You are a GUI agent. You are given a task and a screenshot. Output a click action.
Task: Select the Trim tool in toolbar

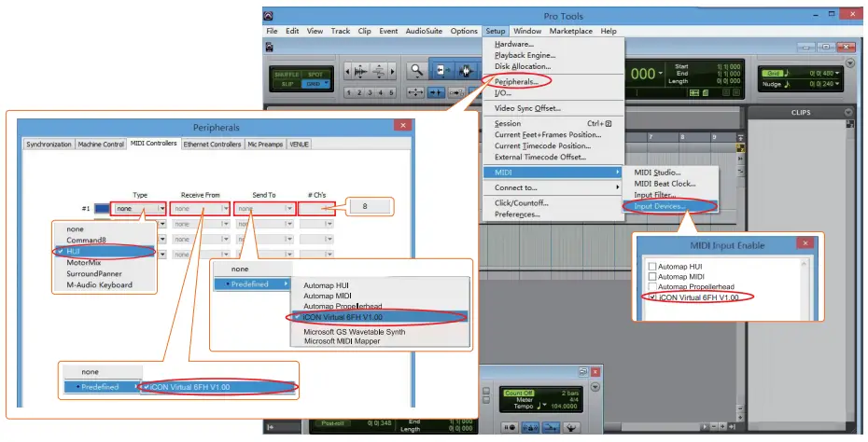(442, 70)
